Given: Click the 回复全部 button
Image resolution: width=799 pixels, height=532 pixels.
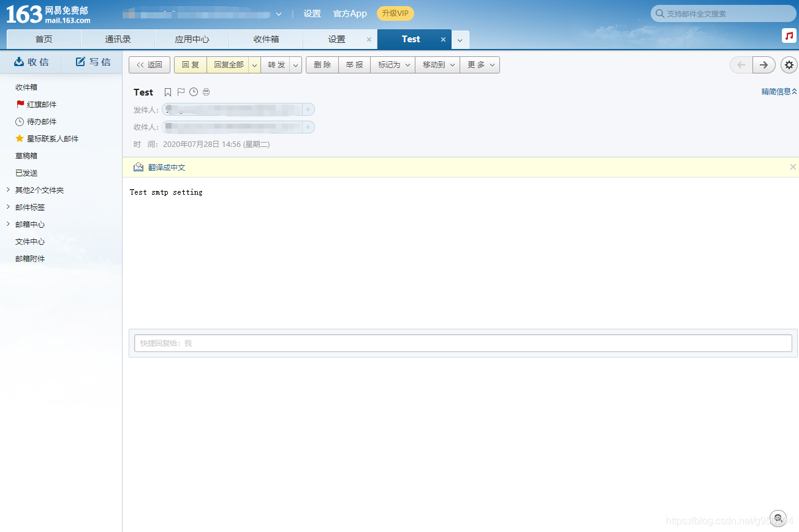Looking at the screenshot, I should pyautogui.click(x=228, y=65).
